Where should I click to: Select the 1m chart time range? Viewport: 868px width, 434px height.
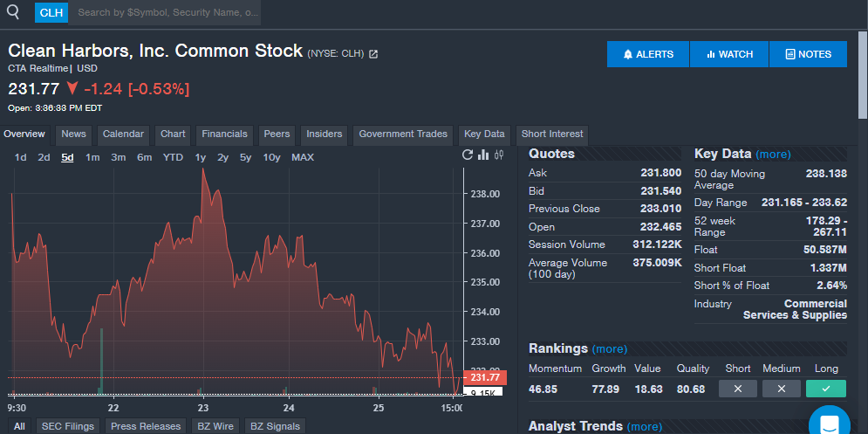point(92,157)
